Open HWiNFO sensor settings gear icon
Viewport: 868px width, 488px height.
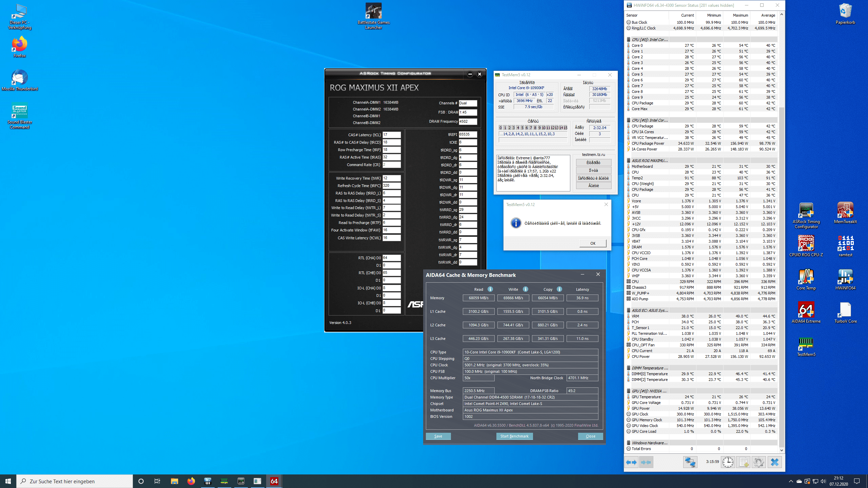[x=759, y=462]
